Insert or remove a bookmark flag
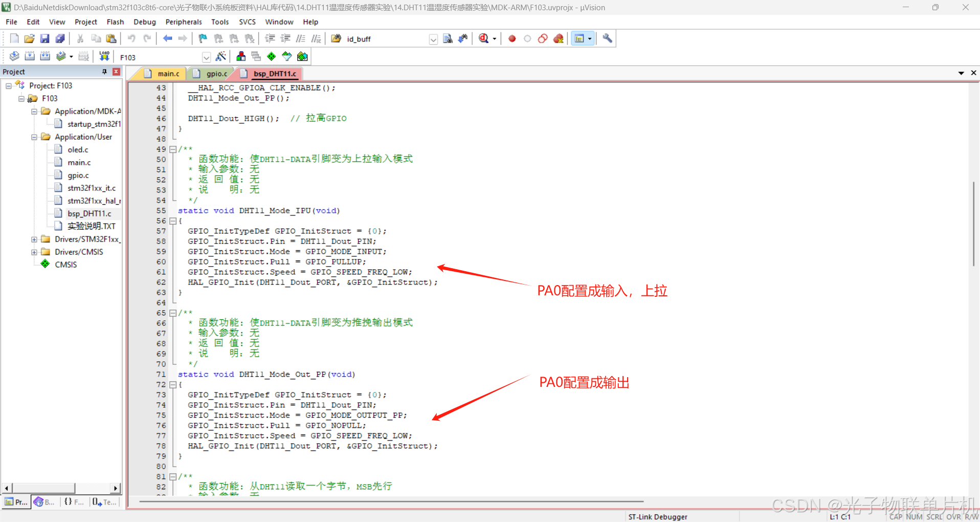The width and height of the screenshot is (980, 522). (x=203, y=38)
